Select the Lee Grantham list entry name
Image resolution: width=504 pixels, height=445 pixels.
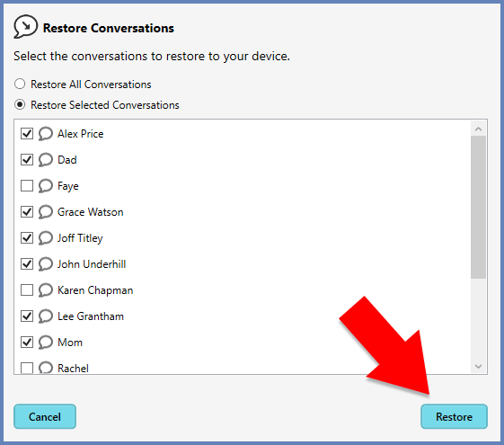pyautogui.click(x=91, y=316)
